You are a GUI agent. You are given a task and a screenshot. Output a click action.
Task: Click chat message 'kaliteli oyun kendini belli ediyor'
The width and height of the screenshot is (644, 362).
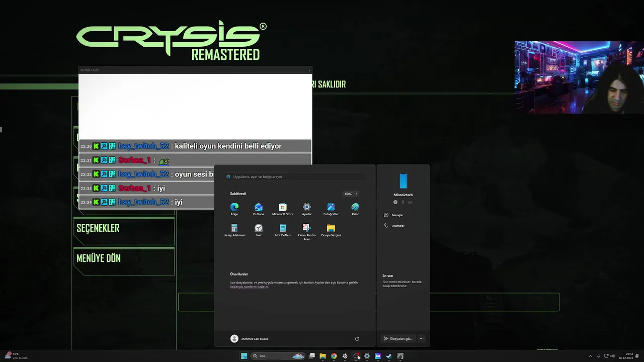pyautogui.click(x=228, y=146)
